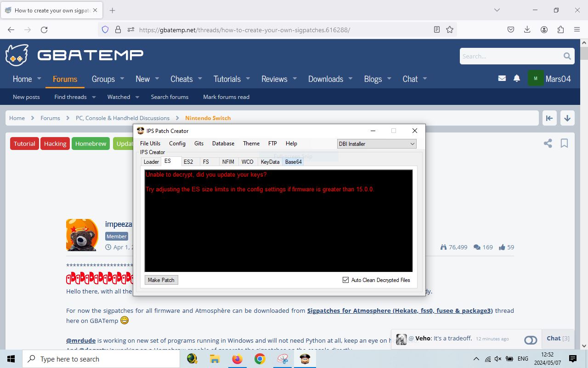Select the Base64 tab
The height and width of the screenshot is (368, 588).
[294, 162]
